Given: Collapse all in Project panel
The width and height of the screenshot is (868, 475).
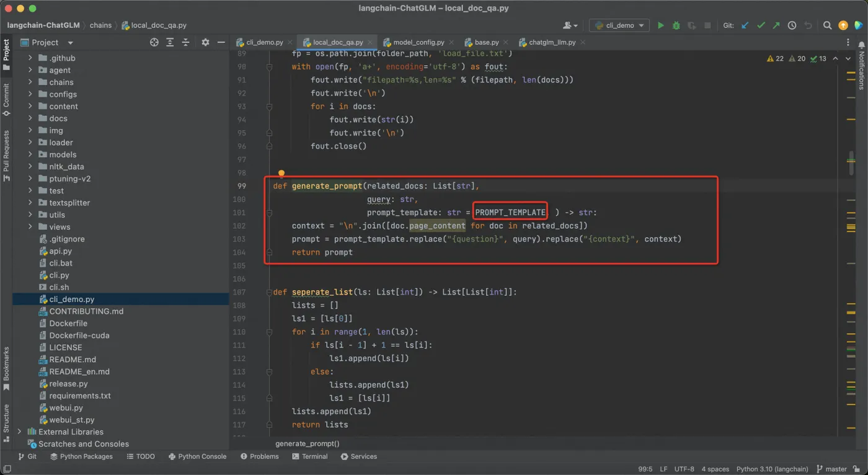Looking at the screenshot, I should (185, 42).
